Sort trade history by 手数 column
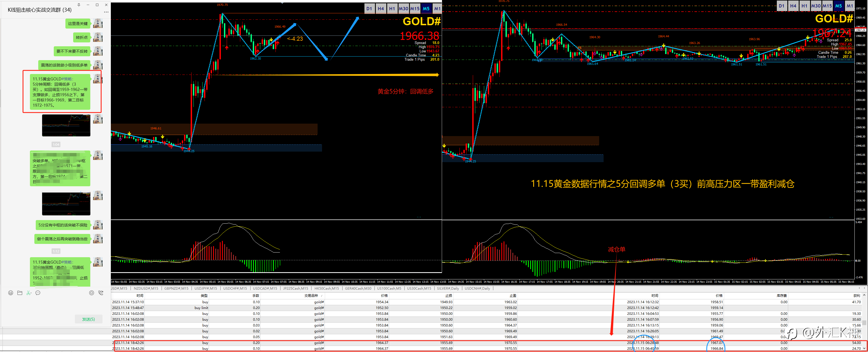Viewport: 868px width, 352px height. coord(235,296)
